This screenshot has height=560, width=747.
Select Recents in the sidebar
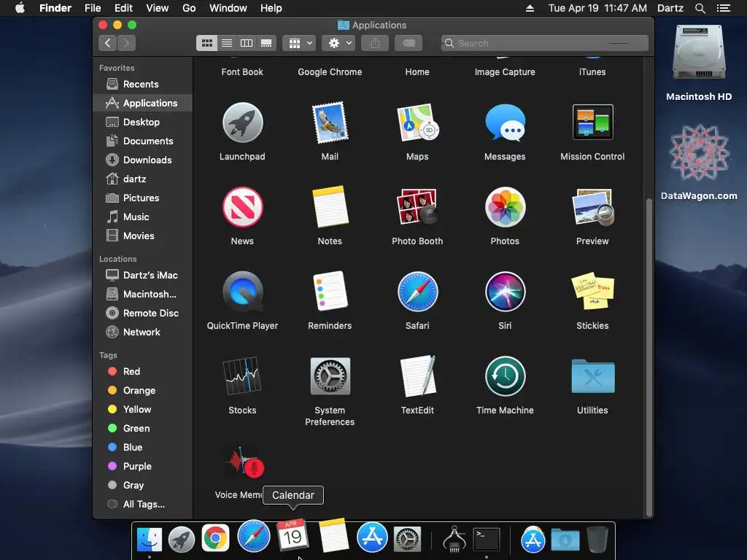click(142, 85)
